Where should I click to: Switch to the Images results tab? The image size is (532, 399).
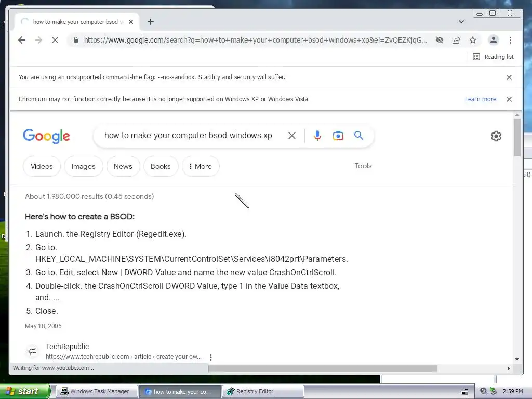(x=84, y=166)
